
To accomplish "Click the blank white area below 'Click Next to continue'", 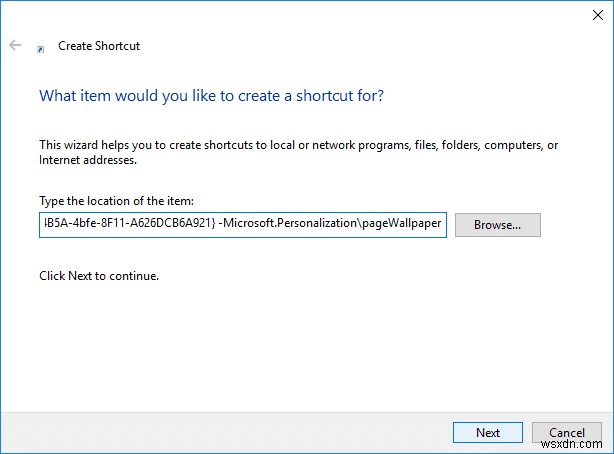I will pos(300,340).
